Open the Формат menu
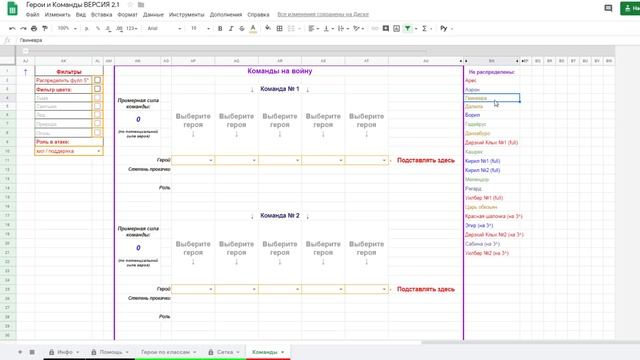Screen dimensions: 640x360 [127, 15]
